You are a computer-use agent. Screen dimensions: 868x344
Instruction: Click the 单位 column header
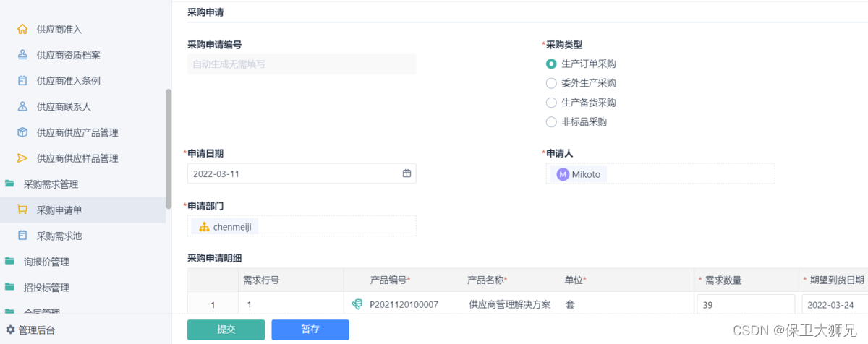pyautogui.click(x=575, y=280)
